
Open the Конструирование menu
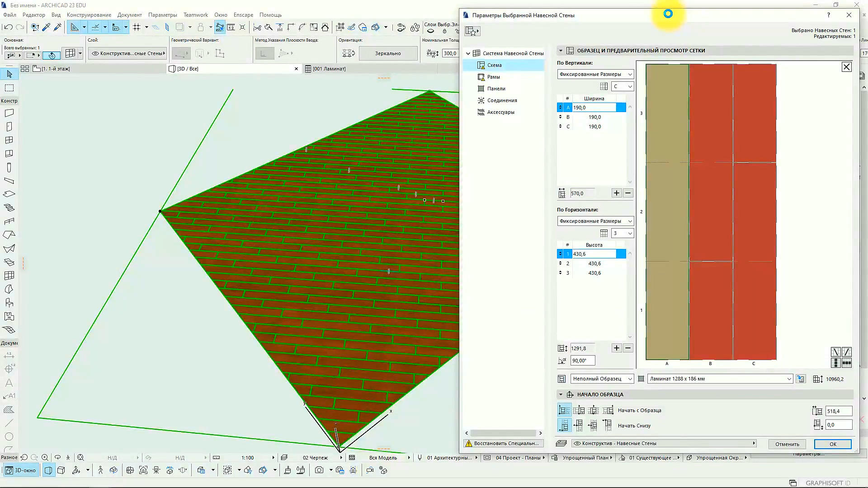pyautogui.click(x=89, y=15)
